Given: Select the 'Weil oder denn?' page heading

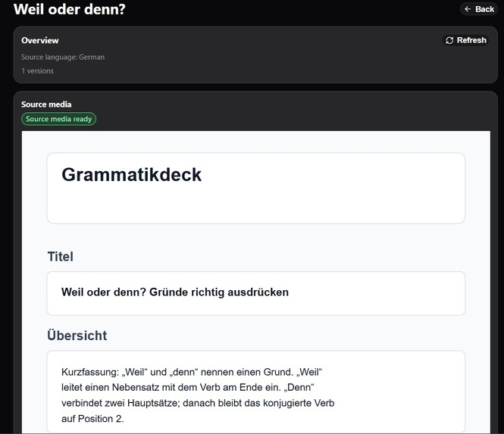Looking at the screenshot, I should [x=70, y=9].
